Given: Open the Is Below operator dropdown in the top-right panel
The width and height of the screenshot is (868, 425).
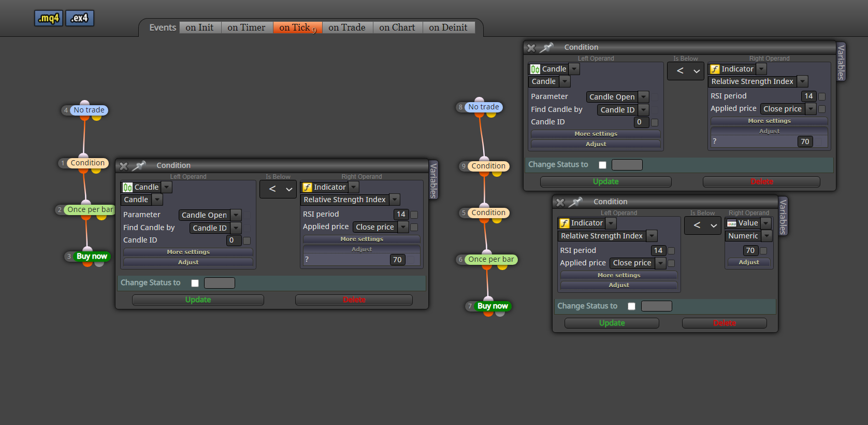Looking at the screenshot, I should (686, 71).
